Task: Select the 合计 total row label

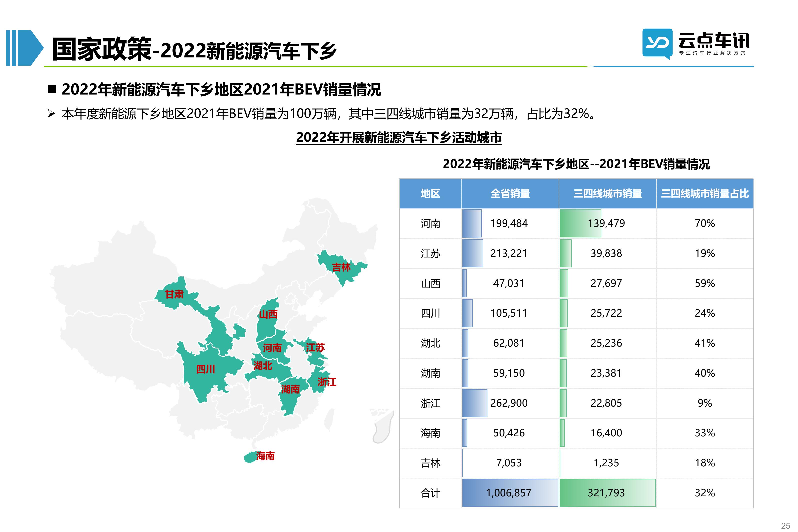Action: click(x=430, y=493)
